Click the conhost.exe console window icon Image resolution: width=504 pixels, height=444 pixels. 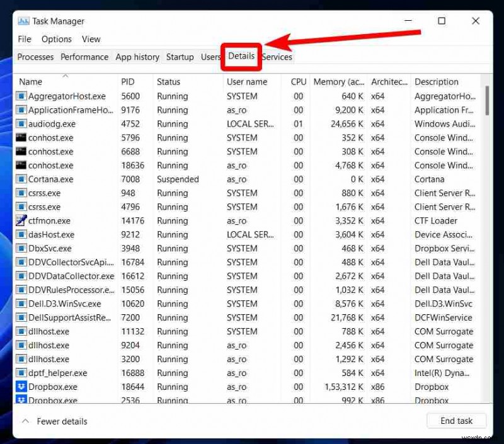click(x=20, y=138)
